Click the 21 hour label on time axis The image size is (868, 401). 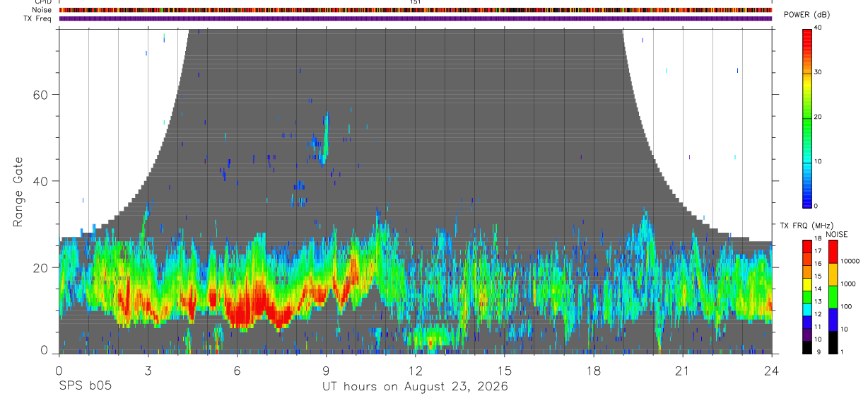pos(682,371)
